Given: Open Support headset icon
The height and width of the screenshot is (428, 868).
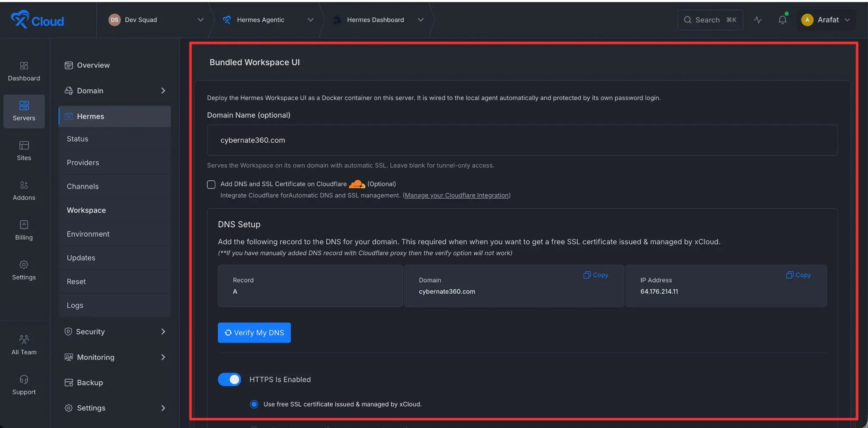Looking at the screenshot, I should tap(24, 379).
